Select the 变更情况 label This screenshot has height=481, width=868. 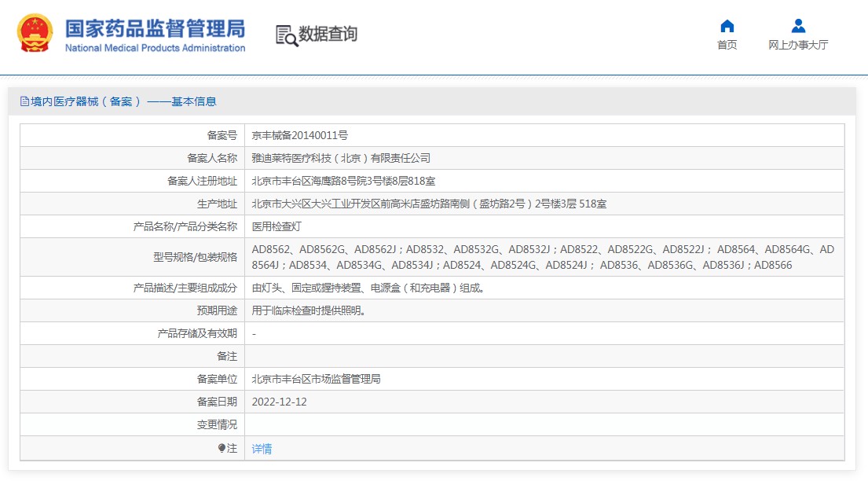click(x=217, y=424)
